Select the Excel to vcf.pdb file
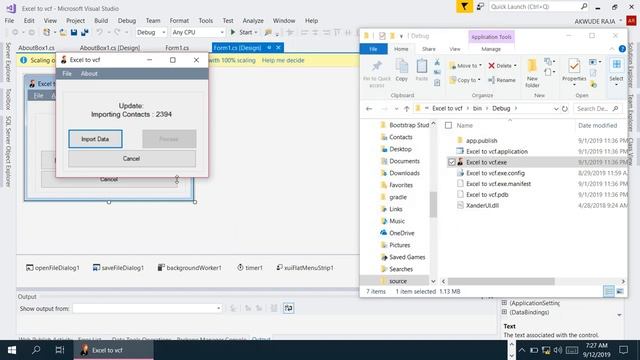Viewport: 640px width, 360px height. [487, 195]
